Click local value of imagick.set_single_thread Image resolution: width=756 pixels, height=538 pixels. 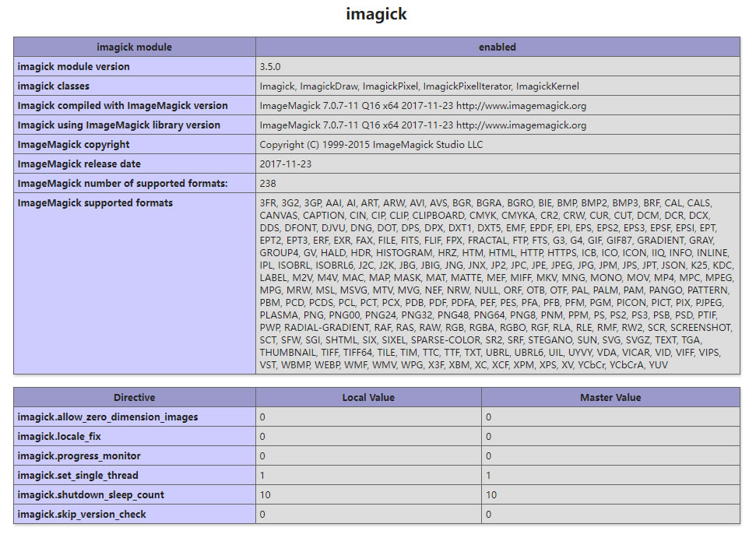(x=262, y=475)
